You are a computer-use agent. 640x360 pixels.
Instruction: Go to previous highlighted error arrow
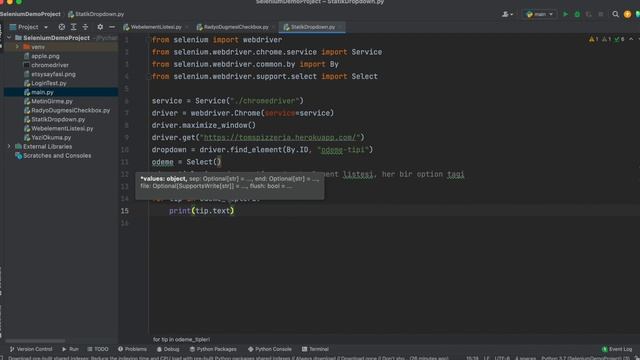pyautogui.click(x=631, y=39)
